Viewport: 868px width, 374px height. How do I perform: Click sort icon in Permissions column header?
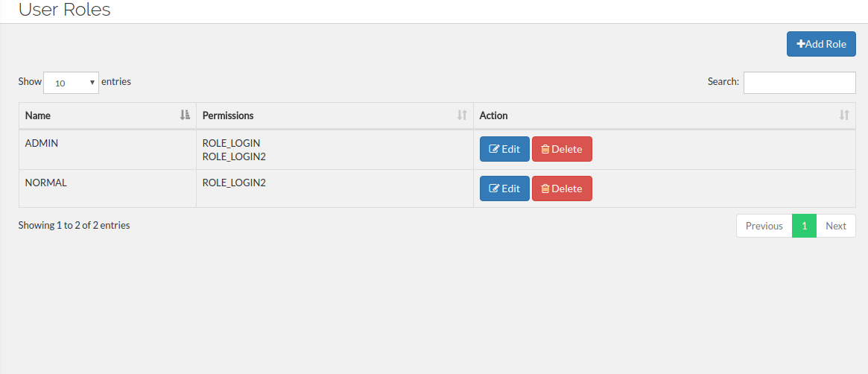462,115
